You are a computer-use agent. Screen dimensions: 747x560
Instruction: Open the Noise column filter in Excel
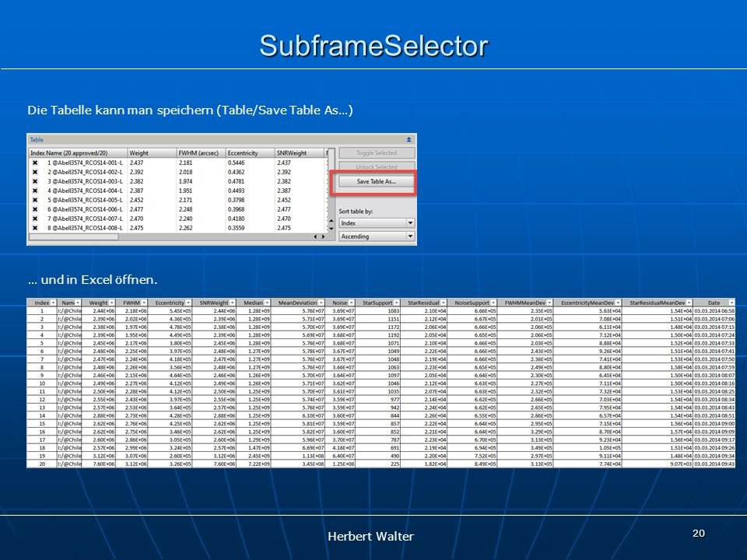[351, 303]
